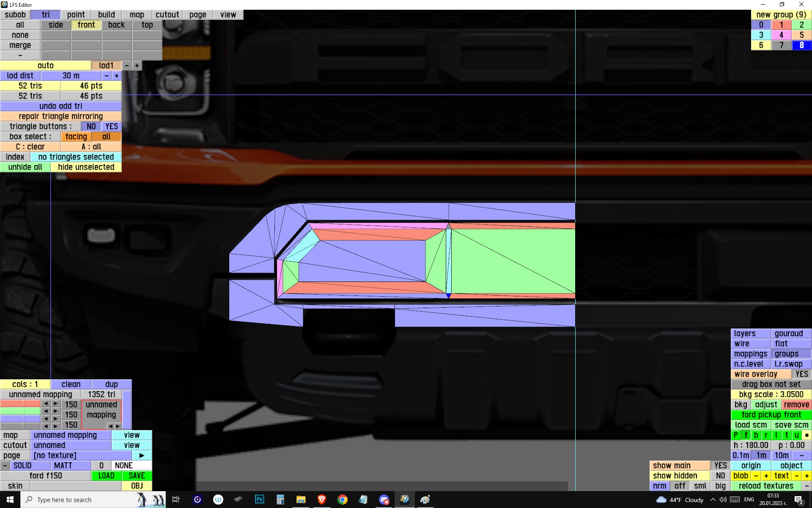Set triangle buttons to YES
The image size is (812, 508).
112,127
